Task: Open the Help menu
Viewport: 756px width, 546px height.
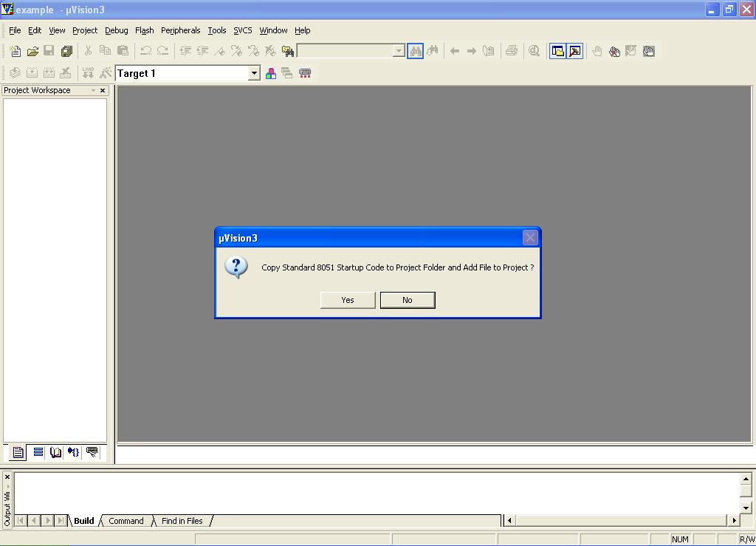Action: 302,30
